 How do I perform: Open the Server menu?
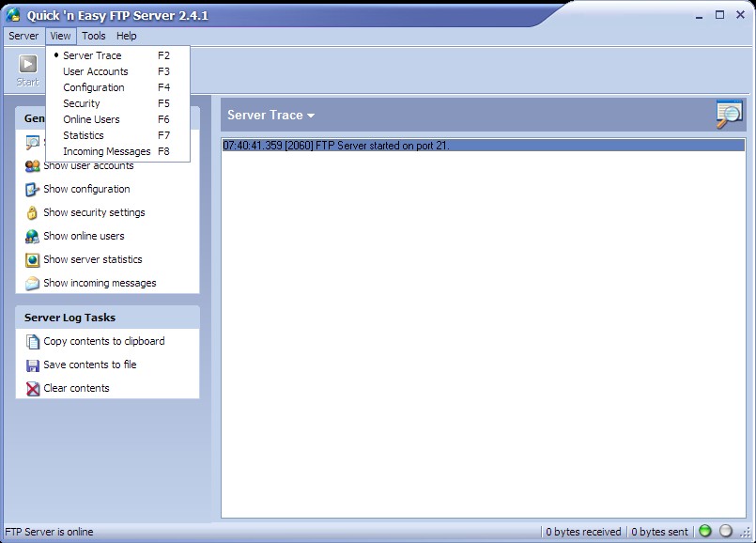pyautogui.click(x=23, y=36)
